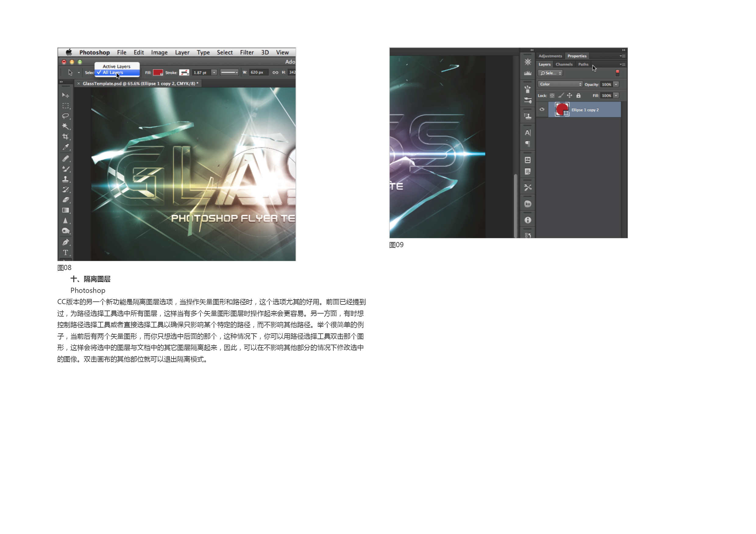Open the Filter menu
This screenshot has height=534, width=756.
coord(247,52)
